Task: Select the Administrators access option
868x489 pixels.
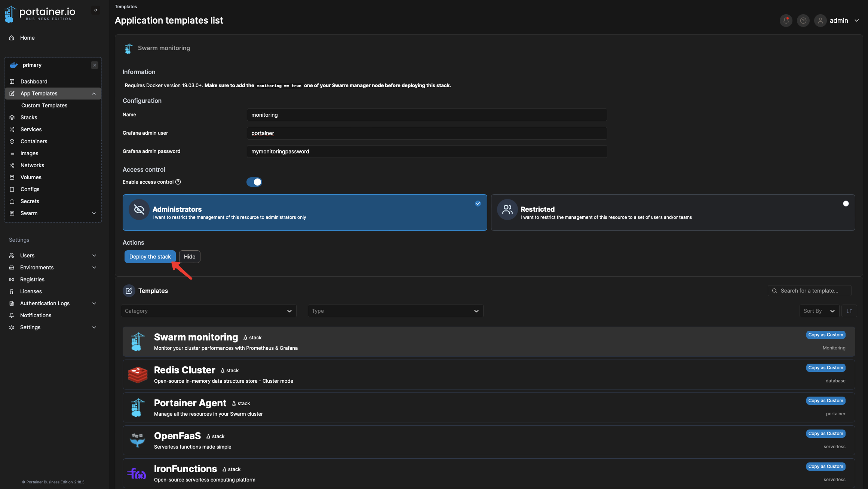Action: click(305, 213)
